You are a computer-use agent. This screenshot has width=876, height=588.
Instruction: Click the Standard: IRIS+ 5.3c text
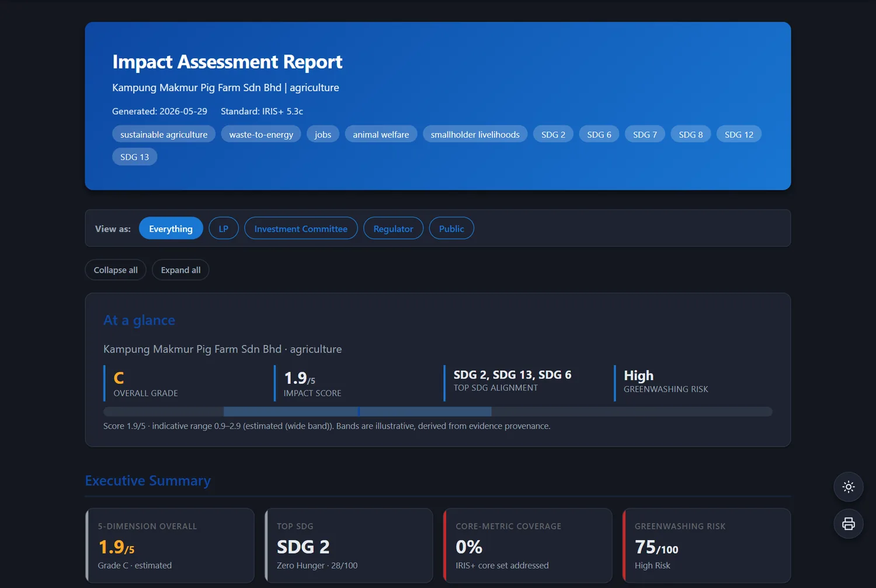point(262,111)
